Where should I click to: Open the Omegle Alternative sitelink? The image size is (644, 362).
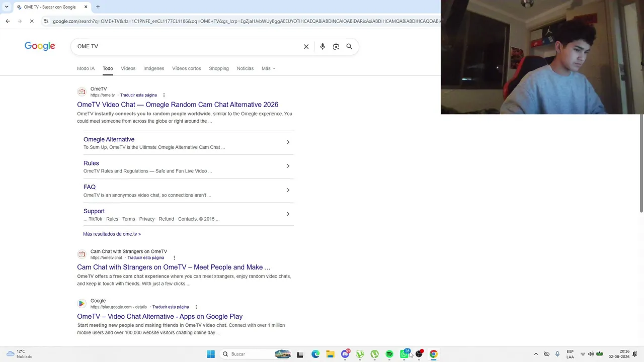coord(109,139)
